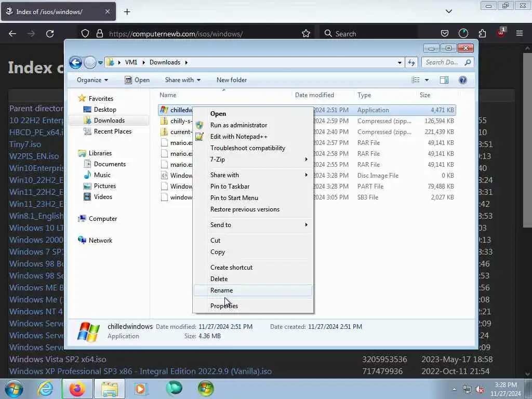Select Copy in the context menu
The height and width of the screenshot is (399, 532).
[253, 252]
